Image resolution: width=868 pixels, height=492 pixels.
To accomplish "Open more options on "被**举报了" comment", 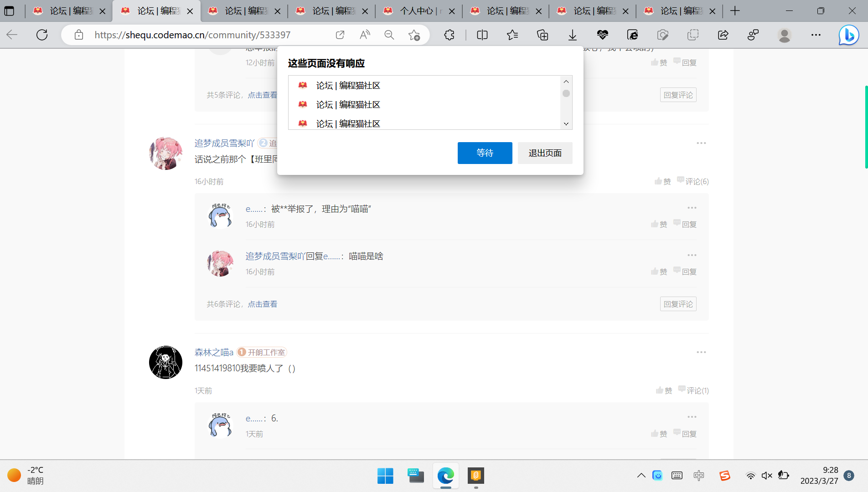I will tap(692, 208).
